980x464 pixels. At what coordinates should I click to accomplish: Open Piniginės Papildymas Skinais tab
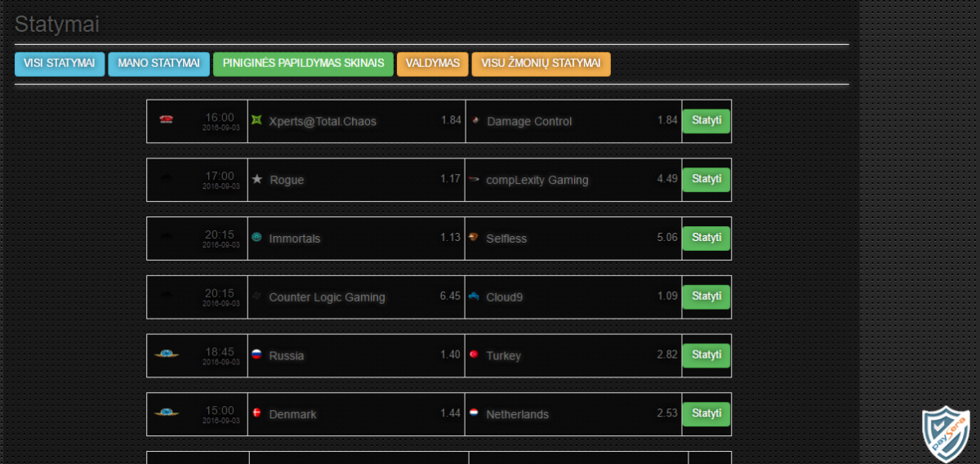click(303, 65)
